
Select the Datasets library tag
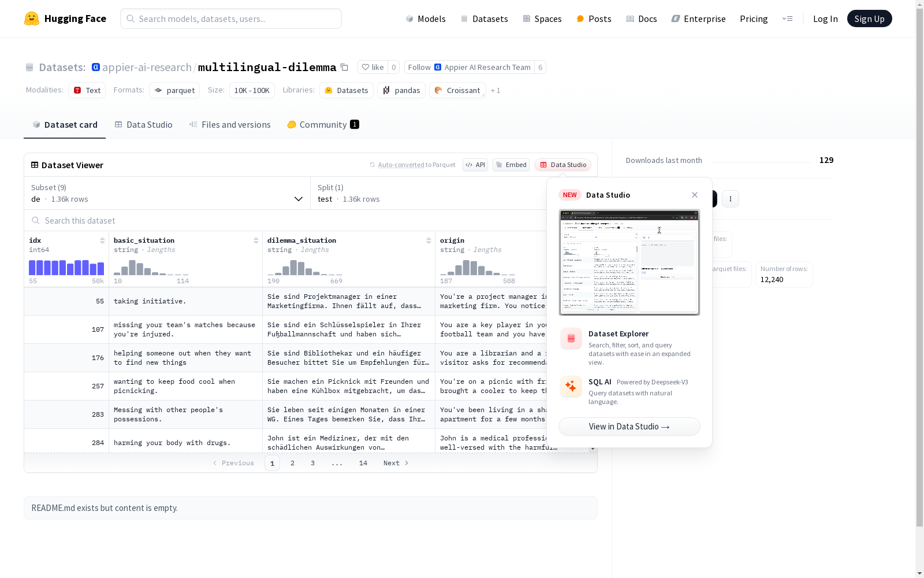346,90
